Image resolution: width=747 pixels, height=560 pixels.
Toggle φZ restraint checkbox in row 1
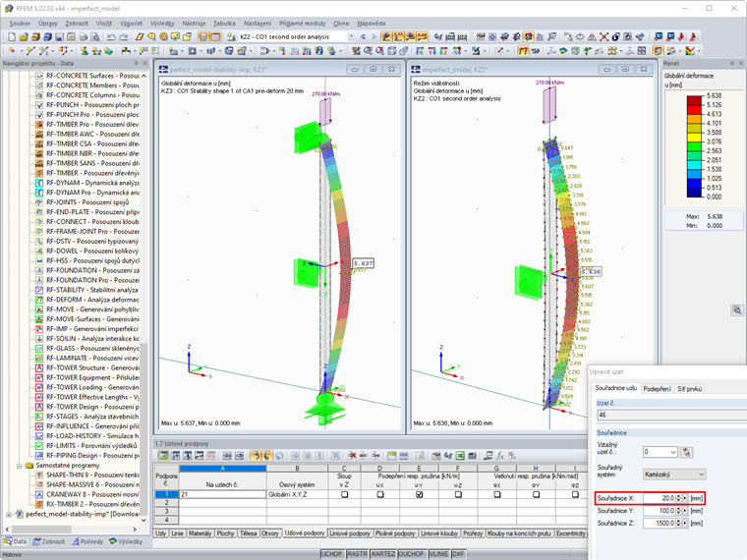click(575, 495)
